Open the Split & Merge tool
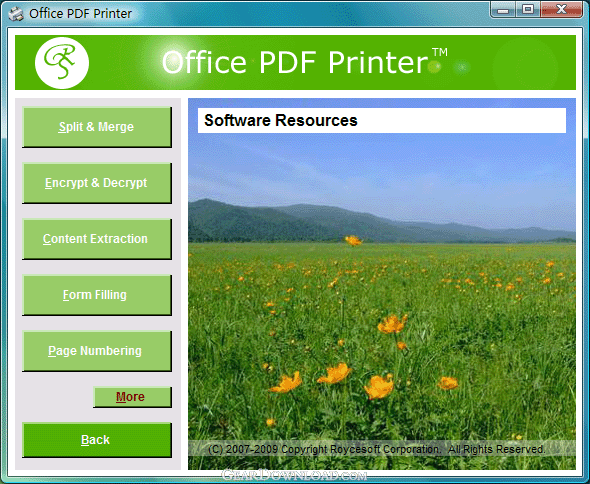The height and width of the screenshot is (484, 590). click(x=97, y=127)
